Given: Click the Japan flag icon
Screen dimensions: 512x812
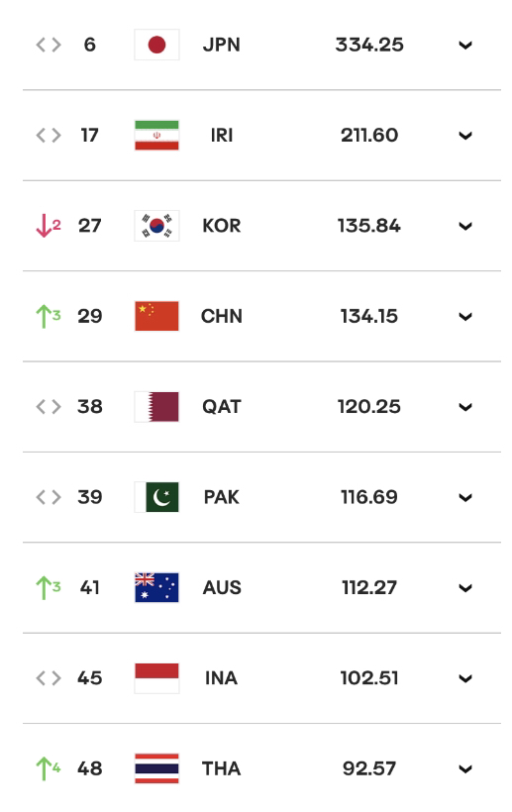Looking at the screenshot, I should 156,45.
